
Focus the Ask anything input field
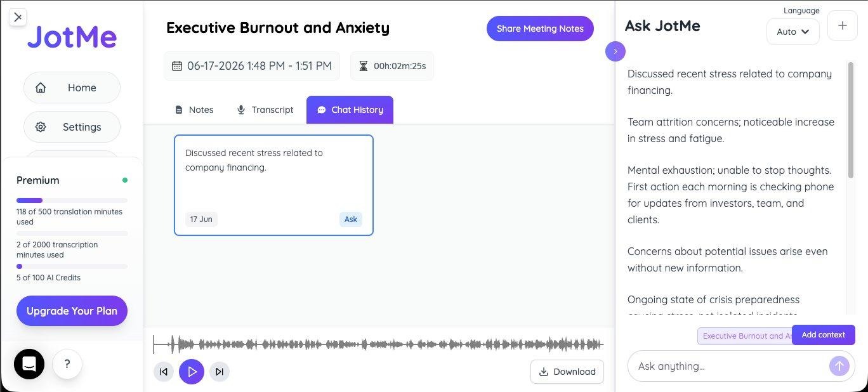pos(730,366)
